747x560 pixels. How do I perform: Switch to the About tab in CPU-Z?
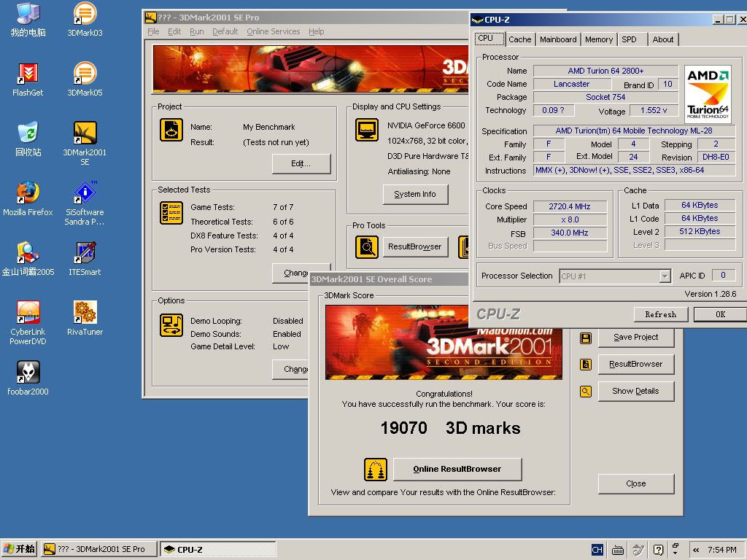[662, 39]
